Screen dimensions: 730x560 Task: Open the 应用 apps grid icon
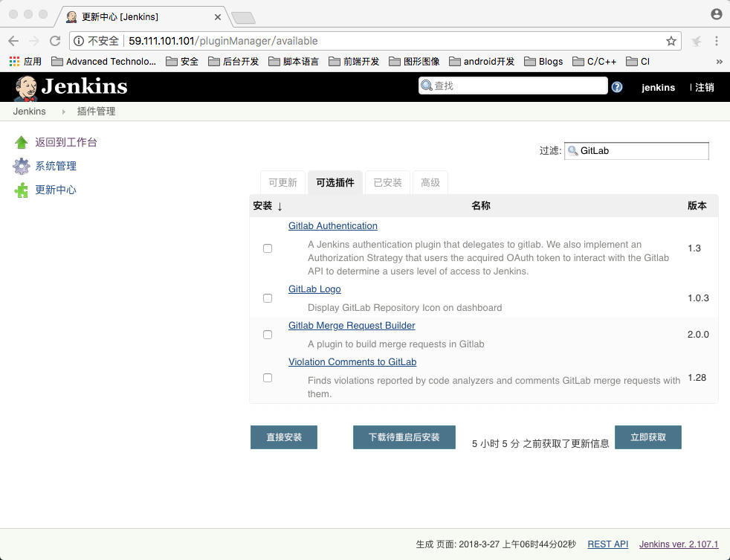tap(14, 62)
